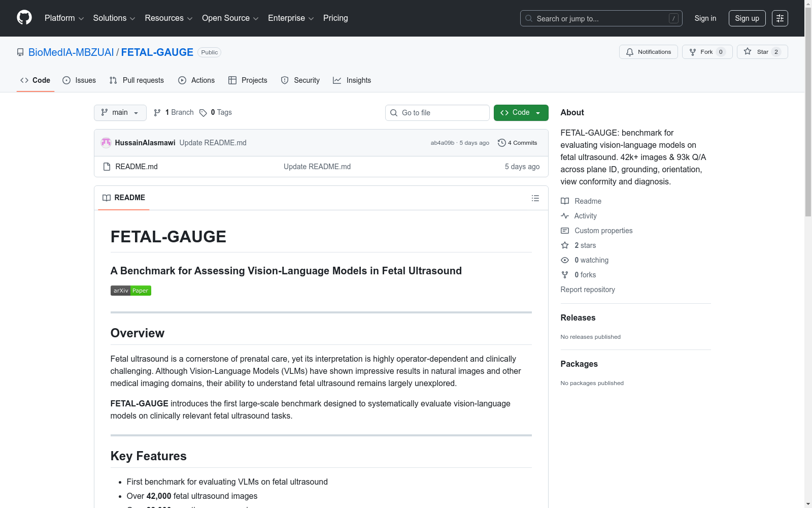Screen dimensions: 812x508
Task: Click the README book icon in tab
Action: tap(107, 198)
